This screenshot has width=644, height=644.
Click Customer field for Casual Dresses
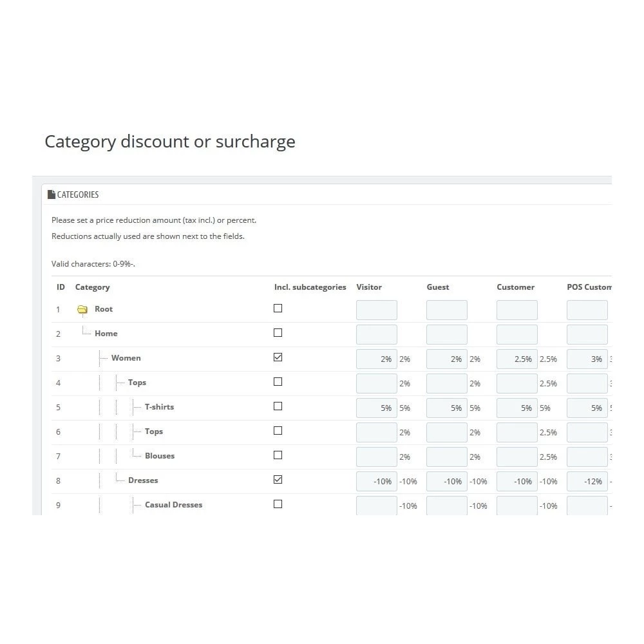click(516, 506)
